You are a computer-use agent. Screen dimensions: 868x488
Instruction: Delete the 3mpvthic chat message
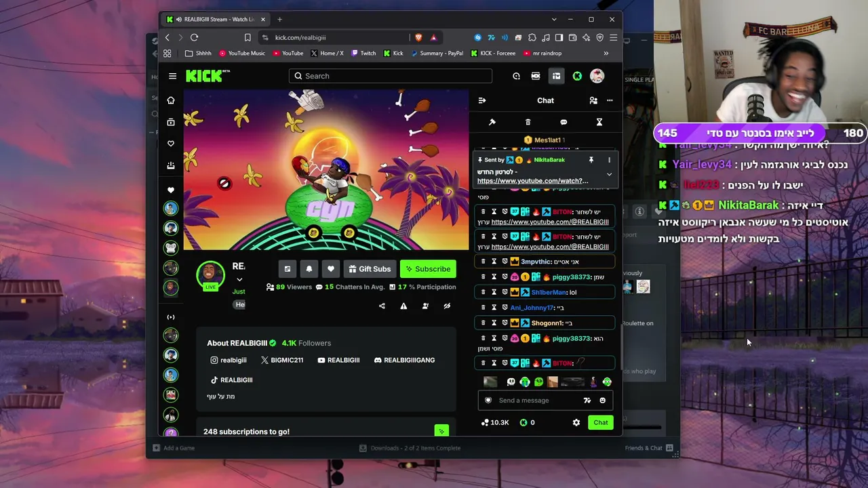click(x=484, y=262)
